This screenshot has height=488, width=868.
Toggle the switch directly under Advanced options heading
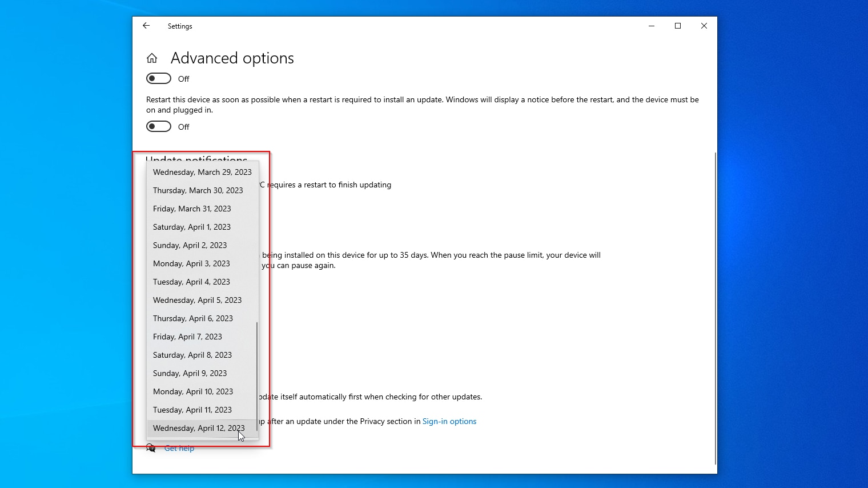[159, 78]
